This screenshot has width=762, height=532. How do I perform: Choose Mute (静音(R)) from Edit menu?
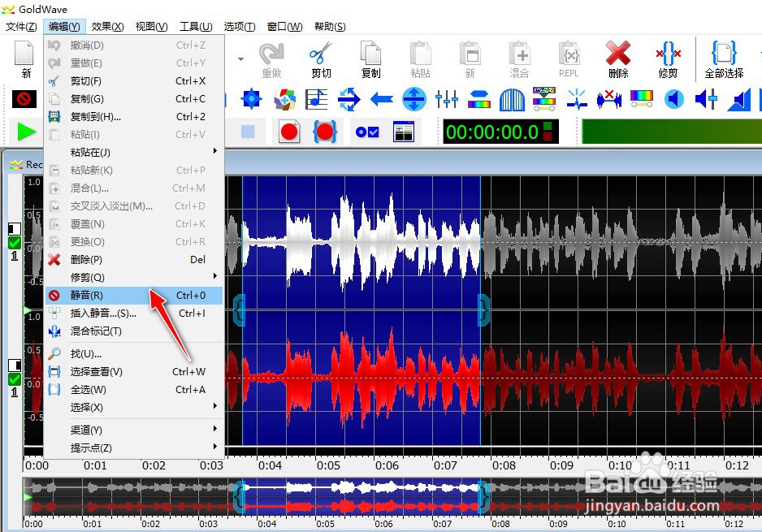[x=133, y=295]
